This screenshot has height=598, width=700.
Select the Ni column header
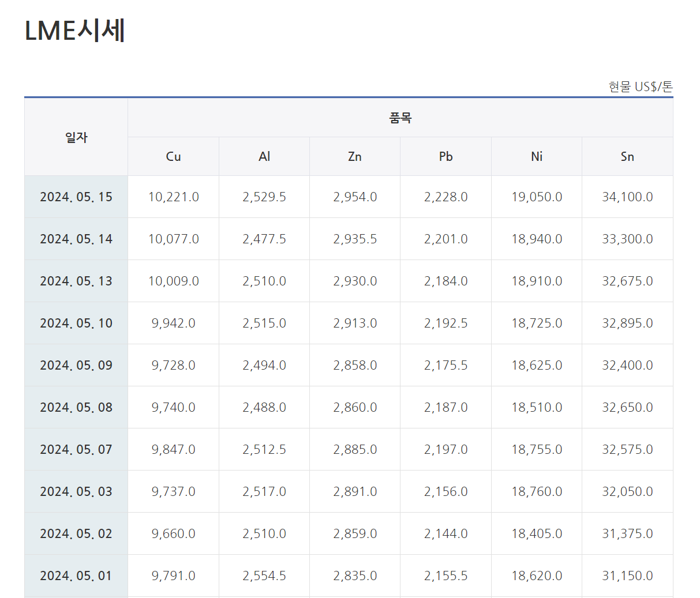(537, 156)
